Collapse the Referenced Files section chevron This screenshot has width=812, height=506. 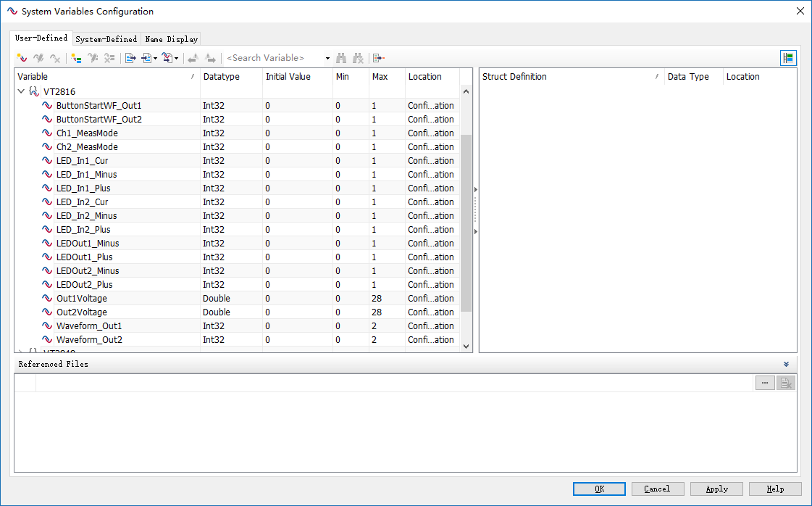pyautogui.click(x=786, y=364)
